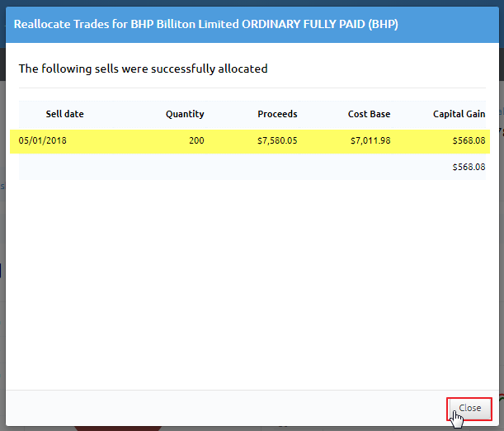The image size is (504, 431).
Task: Click the Cost Base column header
Action: pyautogui.click(x=369, y=114)
